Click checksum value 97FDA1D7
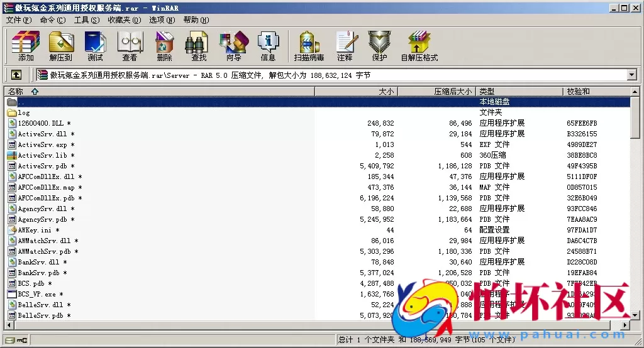 (x=582, y=230)
